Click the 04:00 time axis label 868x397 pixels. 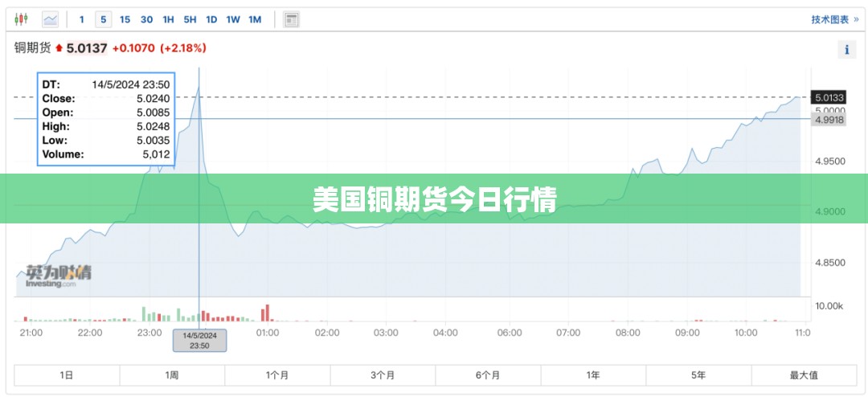[x=445, y=332]
